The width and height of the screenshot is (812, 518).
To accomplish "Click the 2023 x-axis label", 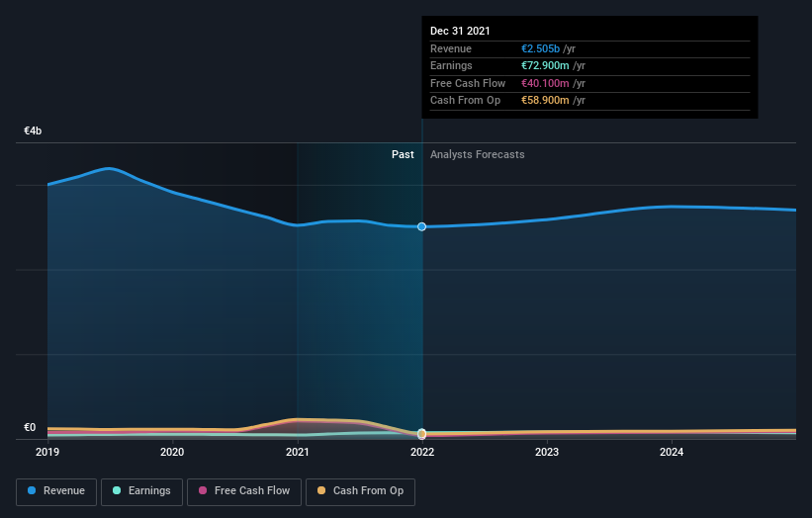I will [x=547, y=452].
